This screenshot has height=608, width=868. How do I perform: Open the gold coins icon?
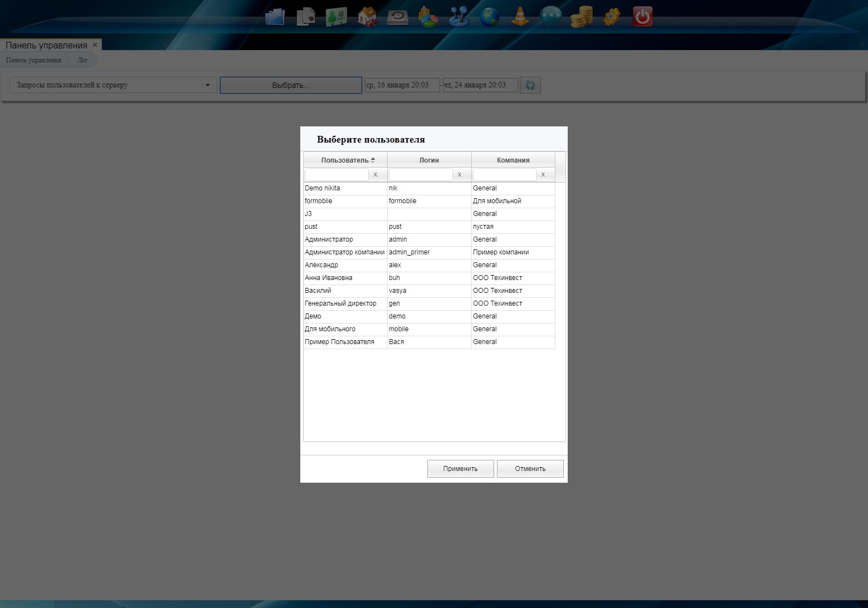(581, 17)
